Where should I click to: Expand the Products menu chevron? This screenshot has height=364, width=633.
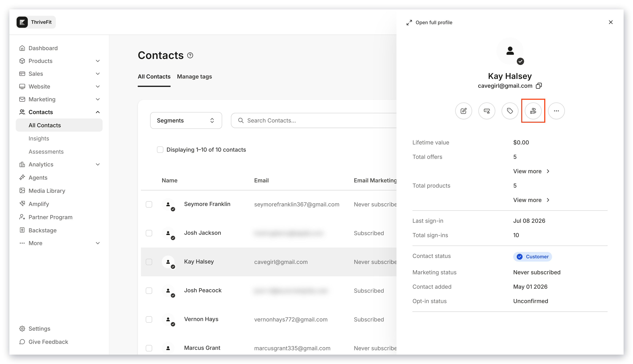[x=98, y=61]
